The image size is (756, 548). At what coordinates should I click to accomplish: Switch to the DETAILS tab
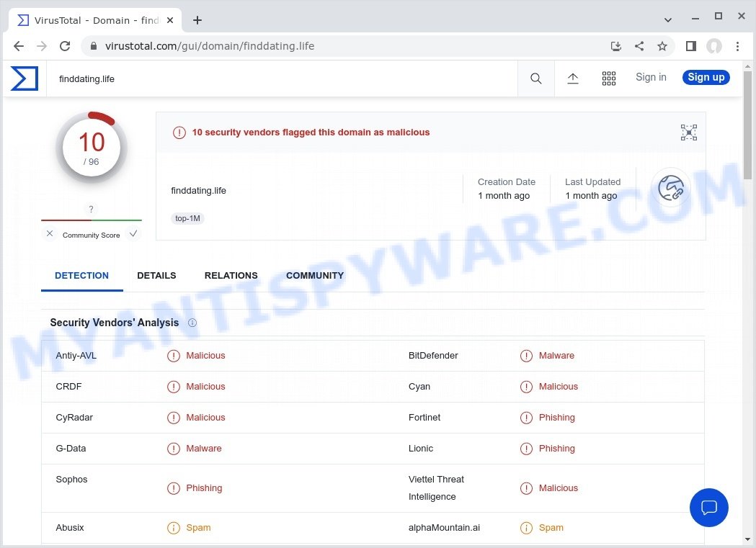click(x=156, y=276)
